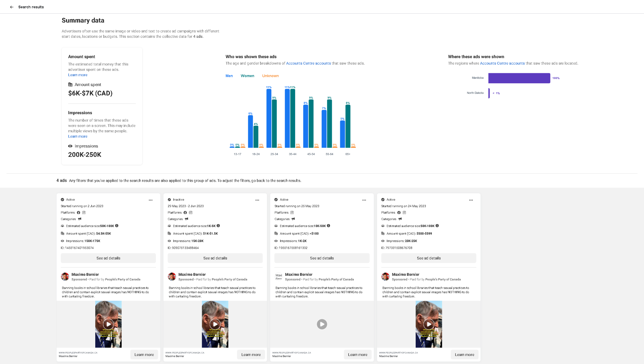The width and height of the screenshot is (644, 364).
Task: Play the video in the 24 May 2023 ad
Action: point(429,324)
